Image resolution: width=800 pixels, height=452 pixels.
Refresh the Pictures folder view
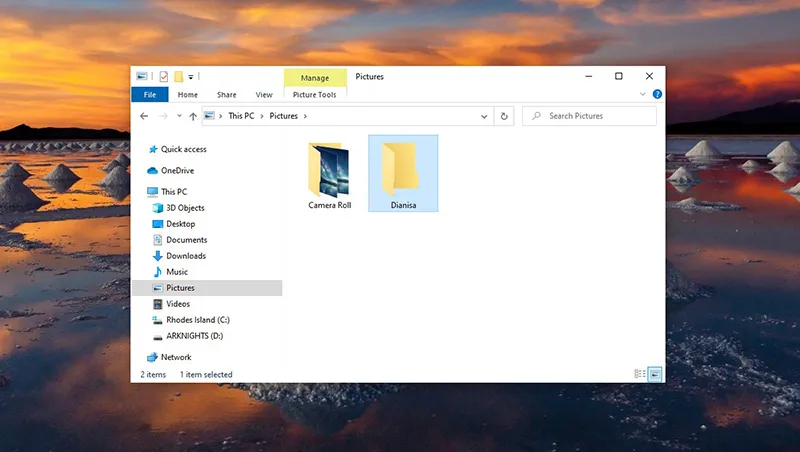pos(504,116)
